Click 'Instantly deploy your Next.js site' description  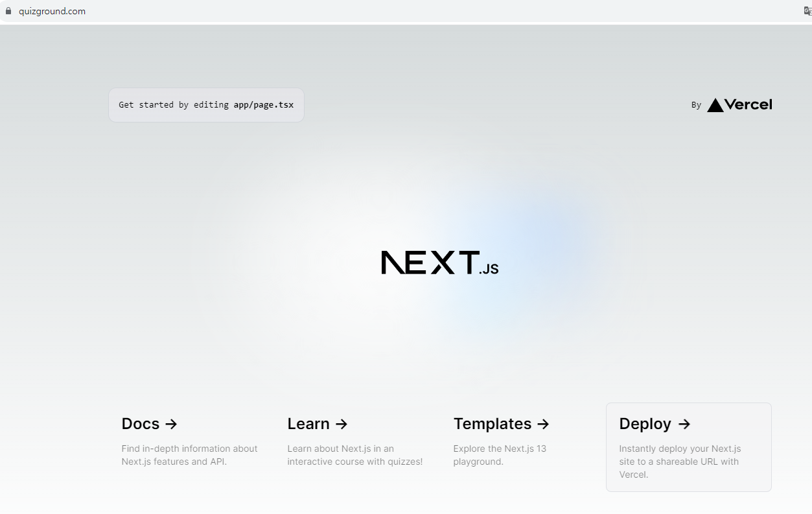point(680,461)
